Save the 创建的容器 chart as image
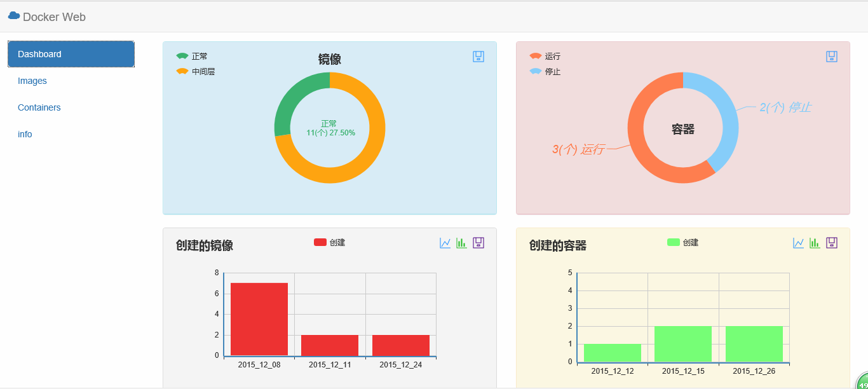Image resolution: width=868 pixels, height=389 pixels. [832, 243]
